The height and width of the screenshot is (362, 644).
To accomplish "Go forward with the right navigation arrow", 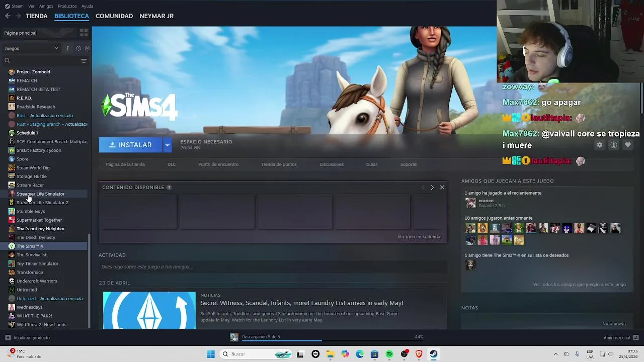I will click(x=18, y=16).
